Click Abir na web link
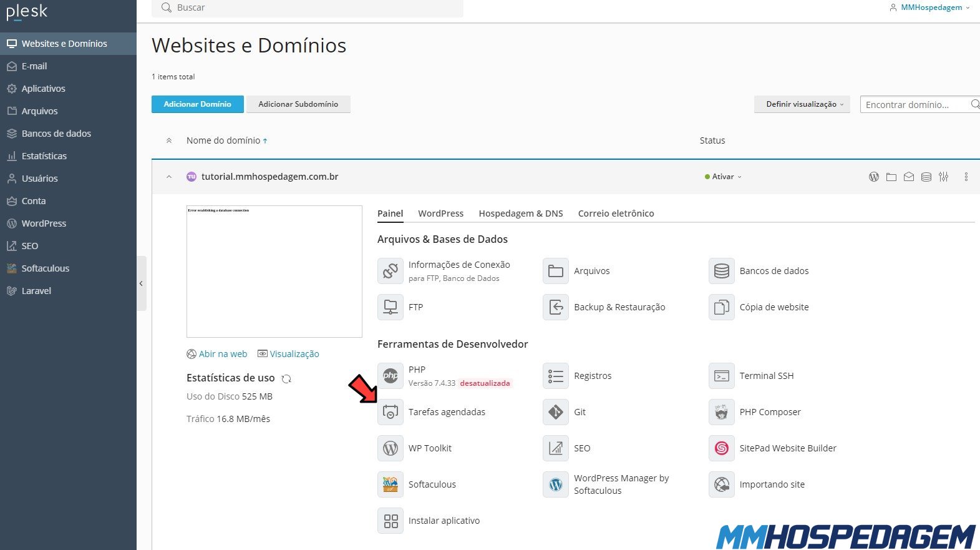This screenshot has height=550, width=980. point(217,354)
